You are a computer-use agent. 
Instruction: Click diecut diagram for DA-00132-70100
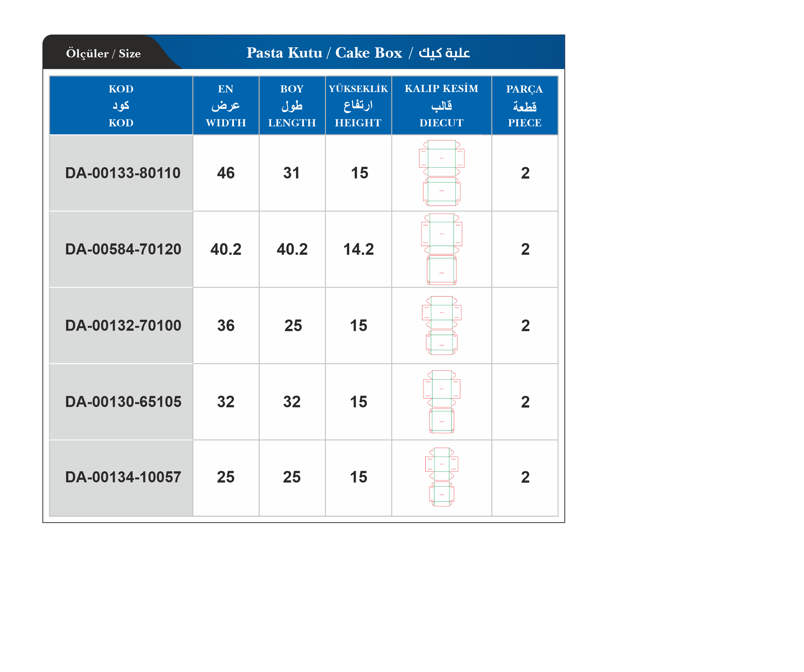coord(442,325)
